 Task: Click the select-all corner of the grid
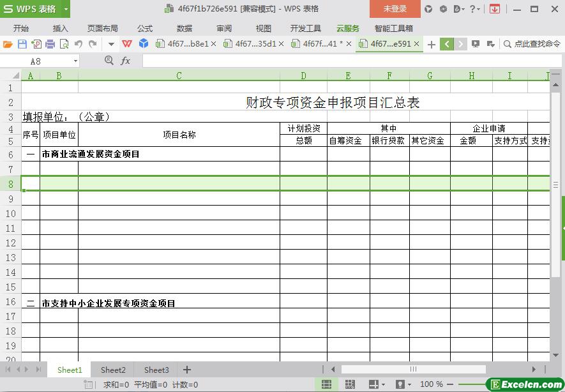15,76
